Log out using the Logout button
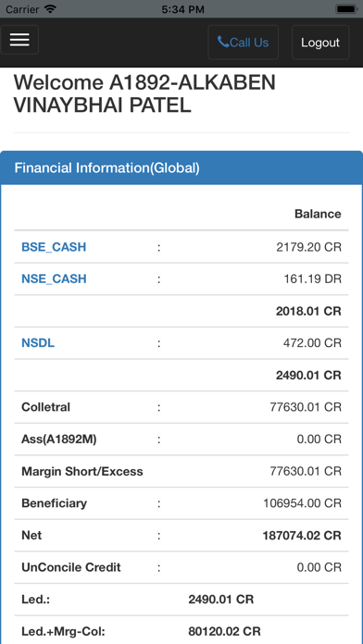Screen dimensions: 363x644 tap(320, 43)
